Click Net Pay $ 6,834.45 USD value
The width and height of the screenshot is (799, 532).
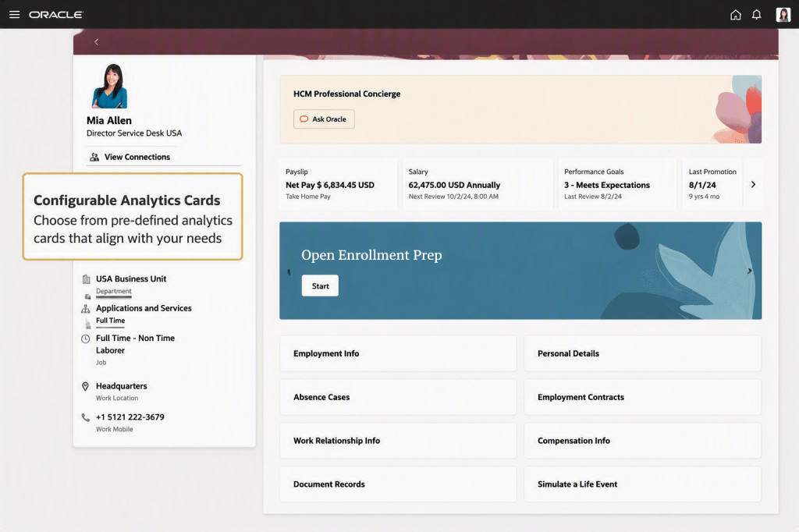330,185
